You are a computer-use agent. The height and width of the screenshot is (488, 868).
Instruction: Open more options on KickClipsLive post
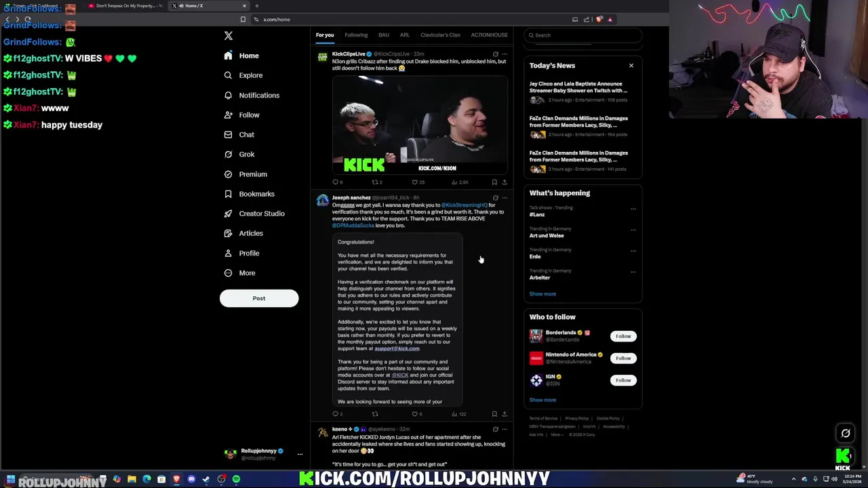click(505, 54)
